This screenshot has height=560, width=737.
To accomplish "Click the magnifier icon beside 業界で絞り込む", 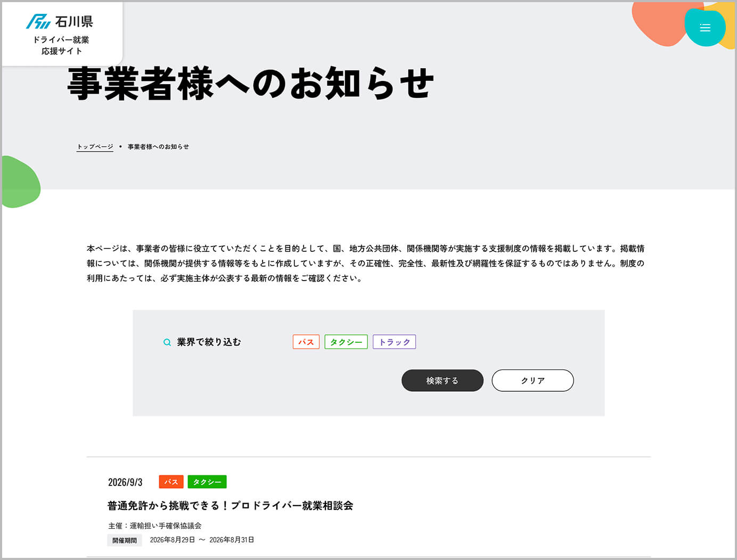I will tap(167, 342).
